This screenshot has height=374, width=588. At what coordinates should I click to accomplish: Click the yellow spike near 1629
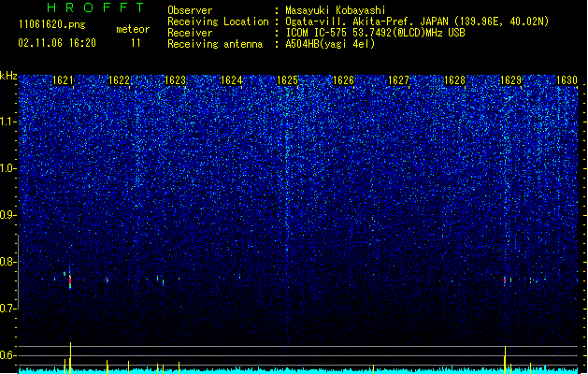505,359
